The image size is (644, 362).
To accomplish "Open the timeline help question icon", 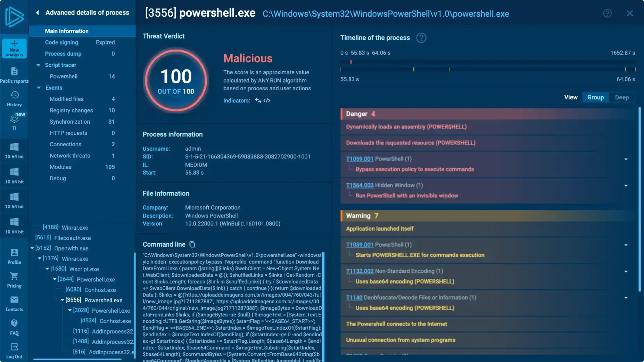I will (x=421, y=38).
